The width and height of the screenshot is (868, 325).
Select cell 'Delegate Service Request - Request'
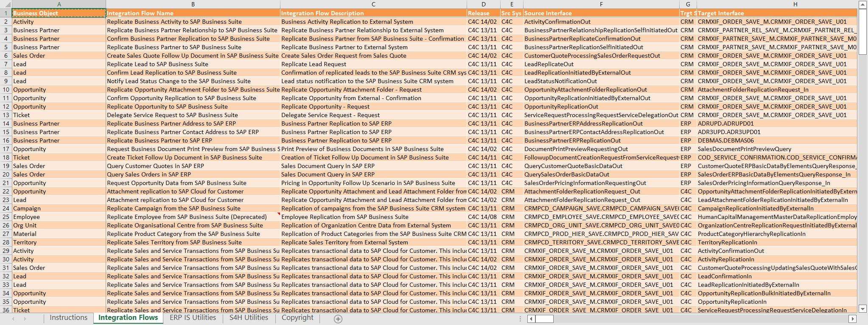(373, 115)
